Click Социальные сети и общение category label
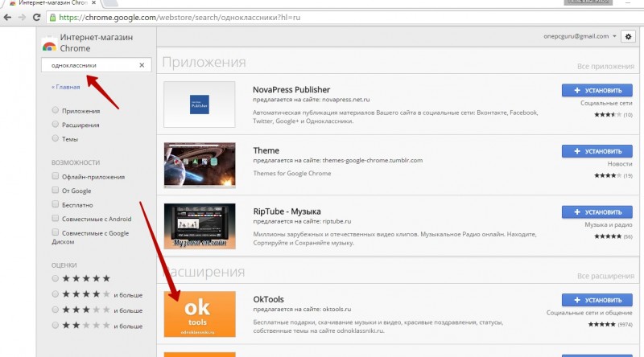This screenshot has width=644, height=357. click(589, 313)
